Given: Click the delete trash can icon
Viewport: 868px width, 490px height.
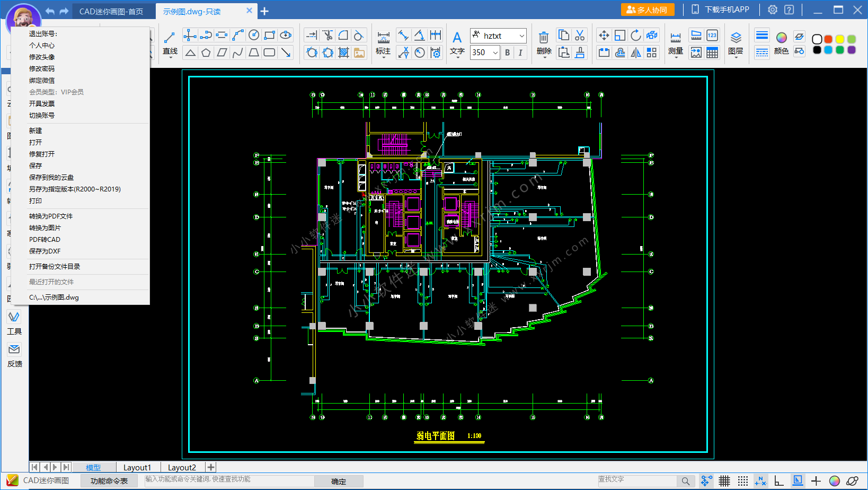Looking at the screenshot, I should pyautogui.click(x=544, y=38).
